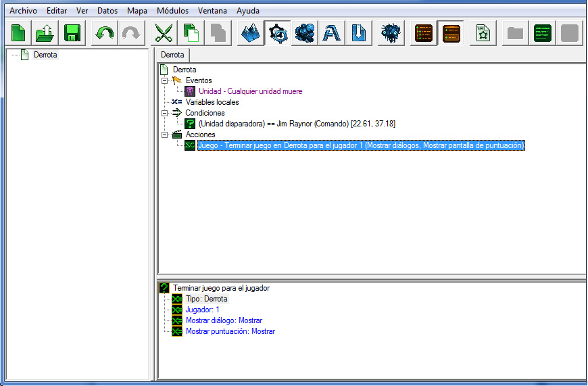Select Derrota trigger in left panel
The width and height of the screenshot is (588, 386).
(45, 55)
